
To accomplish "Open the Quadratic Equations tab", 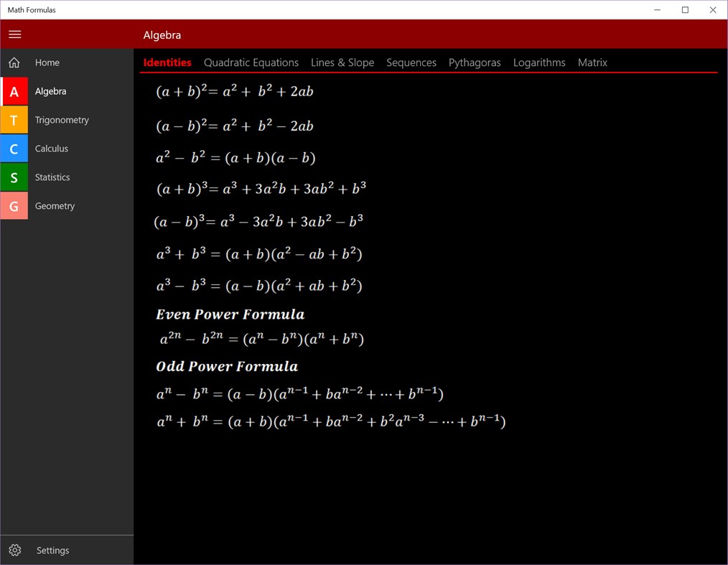I will tap(251, 62).
